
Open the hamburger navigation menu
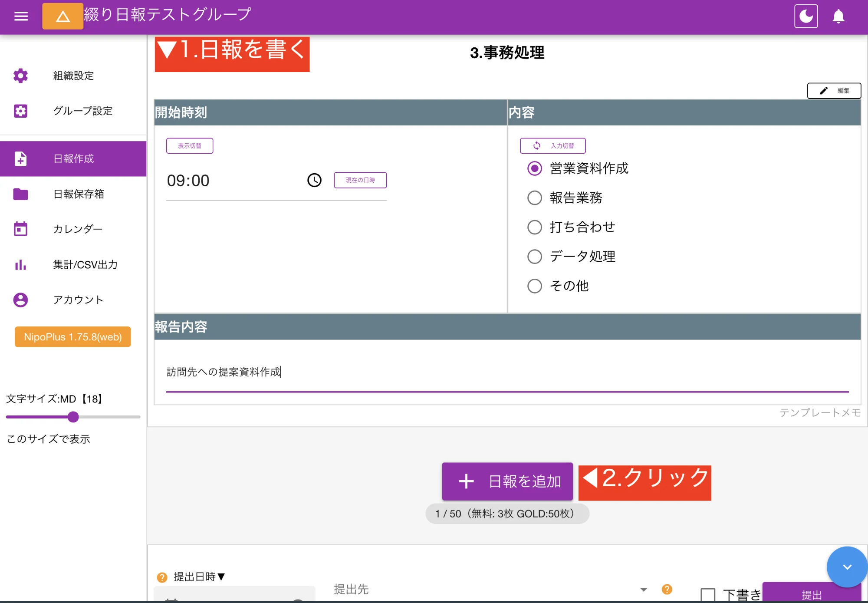(x=20, y=16)
